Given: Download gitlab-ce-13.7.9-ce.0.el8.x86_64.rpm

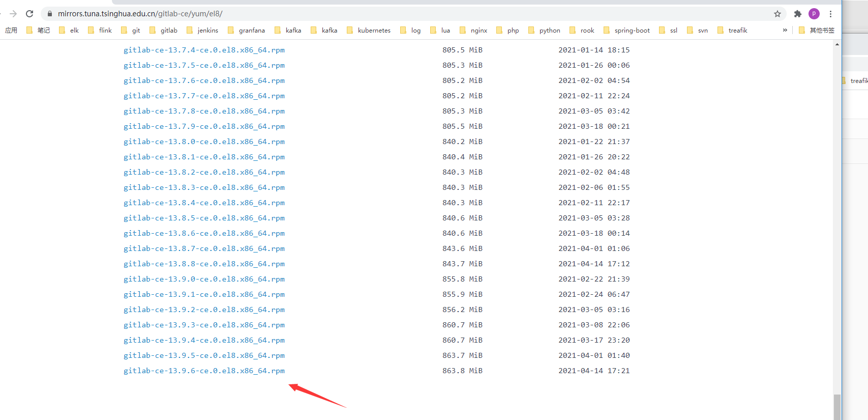Looking at the screenshot, I should (204, 126).
